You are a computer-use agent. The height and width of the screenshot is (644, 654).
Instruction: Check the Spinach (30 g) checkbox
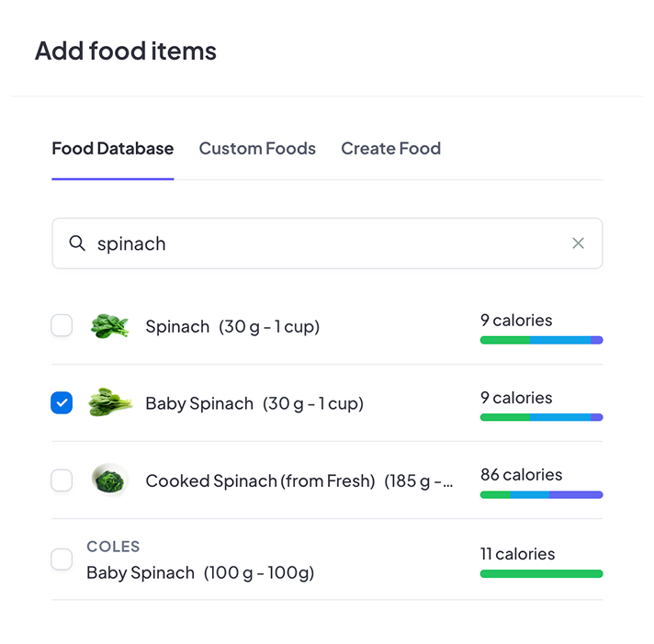click(x=62, y=325)
